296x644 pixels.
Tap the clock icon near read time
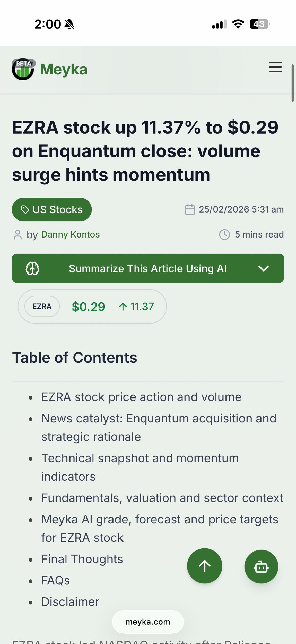click(x=224, y=234)
